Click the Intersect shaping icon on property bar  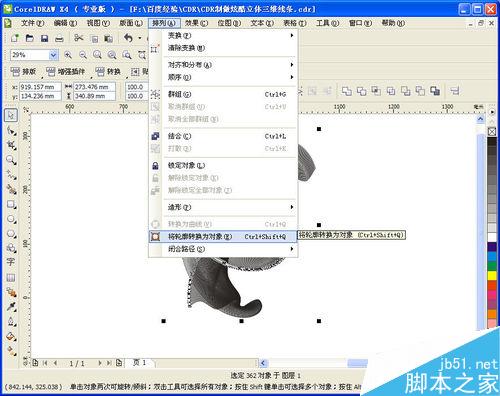tap(376, 91)
